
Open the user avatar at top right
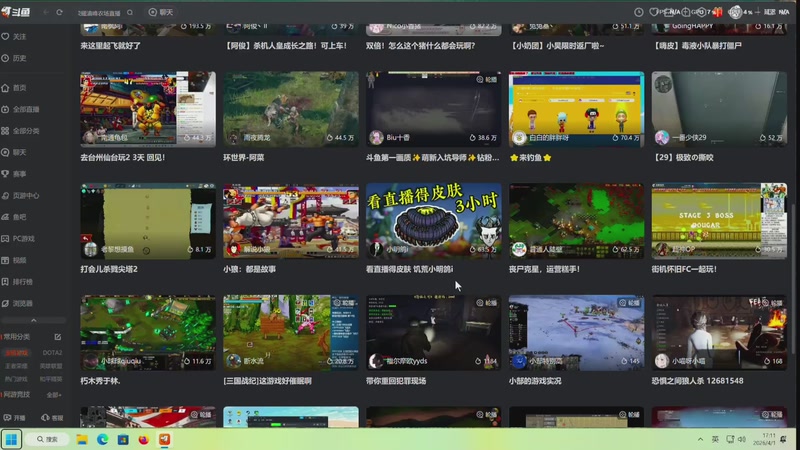point(735,12)
